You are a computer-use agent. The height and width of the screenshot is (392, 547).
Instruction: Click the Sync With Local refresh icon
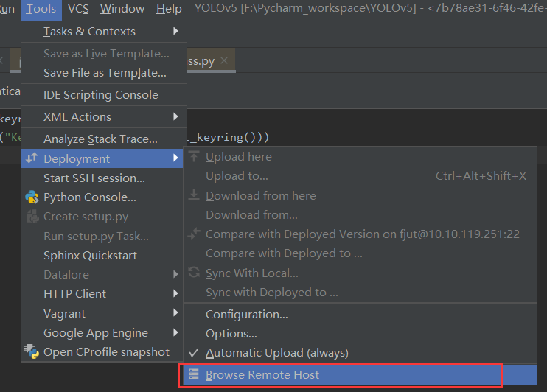coord(194,273)
